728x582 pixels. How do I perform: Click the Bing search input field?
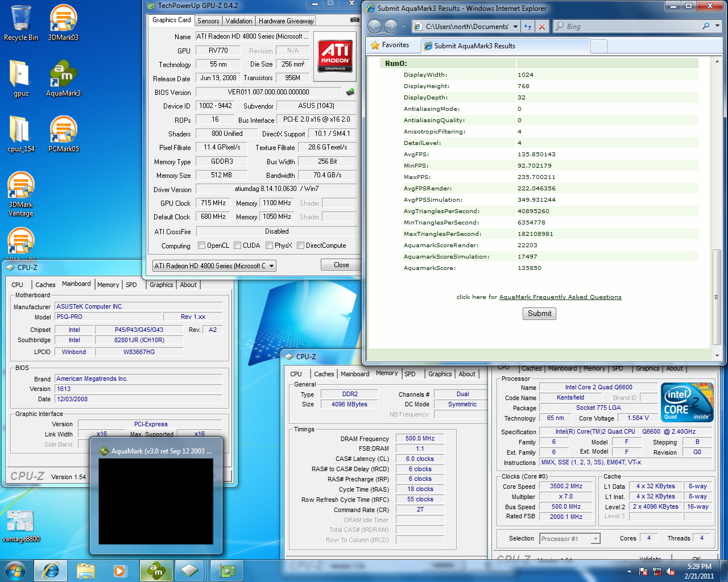tap(632, 26)
